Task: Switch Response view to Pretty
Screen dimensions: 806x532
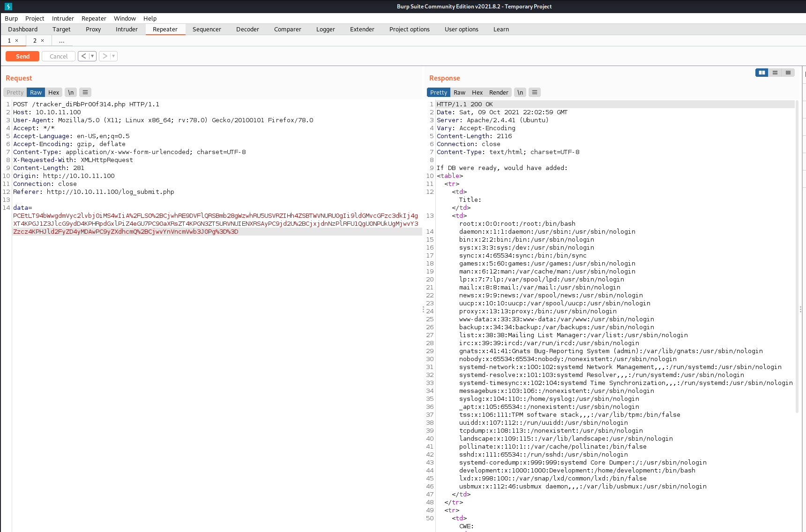Action: point(439,93)
